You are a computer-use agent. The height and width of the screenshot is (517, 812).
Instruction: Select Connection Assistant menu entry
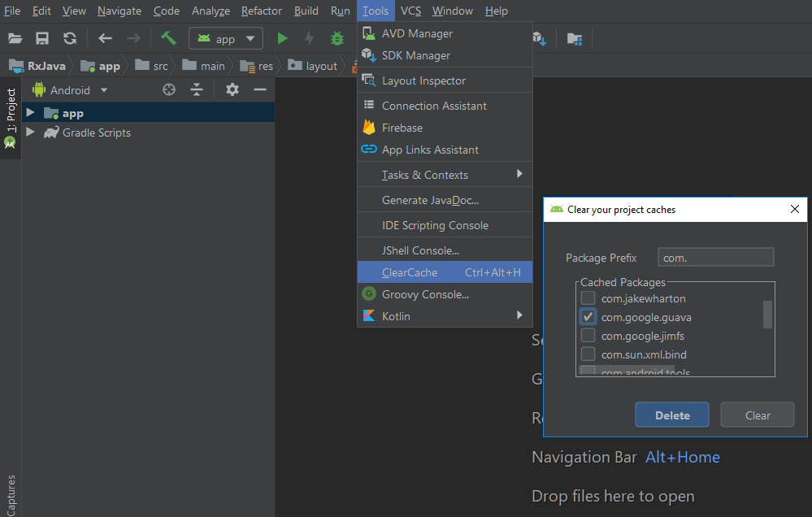[x=445, y=106]
